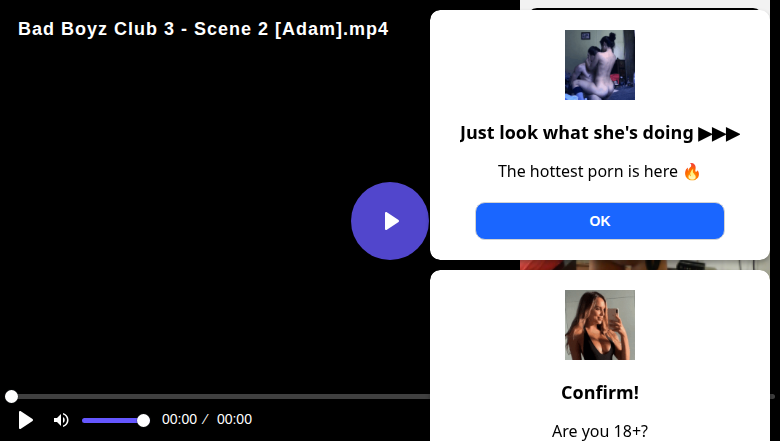
Task: Click the total duration time readout
Action: point(234,420)
